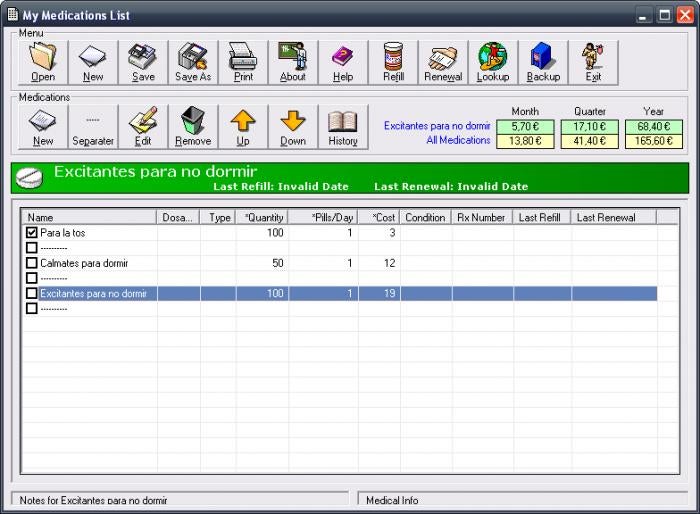Click the 5,70 € monthly cost box
700x514 pixels.
[x=525, y=126]
